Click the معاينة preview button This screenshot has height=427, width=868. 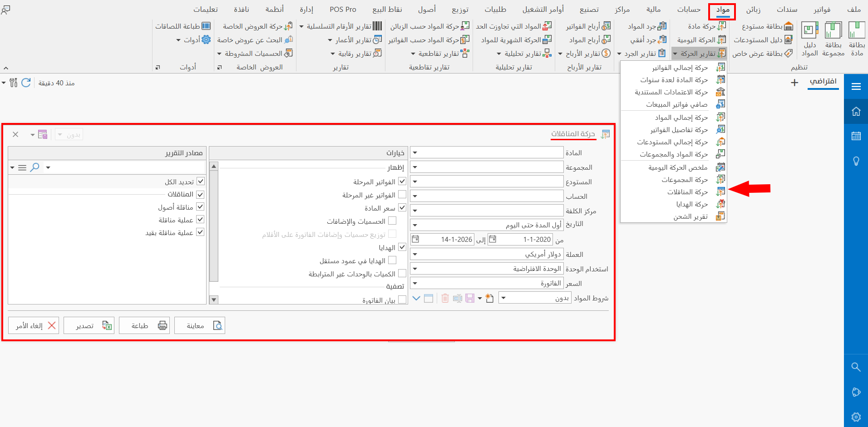pos(200,325)
